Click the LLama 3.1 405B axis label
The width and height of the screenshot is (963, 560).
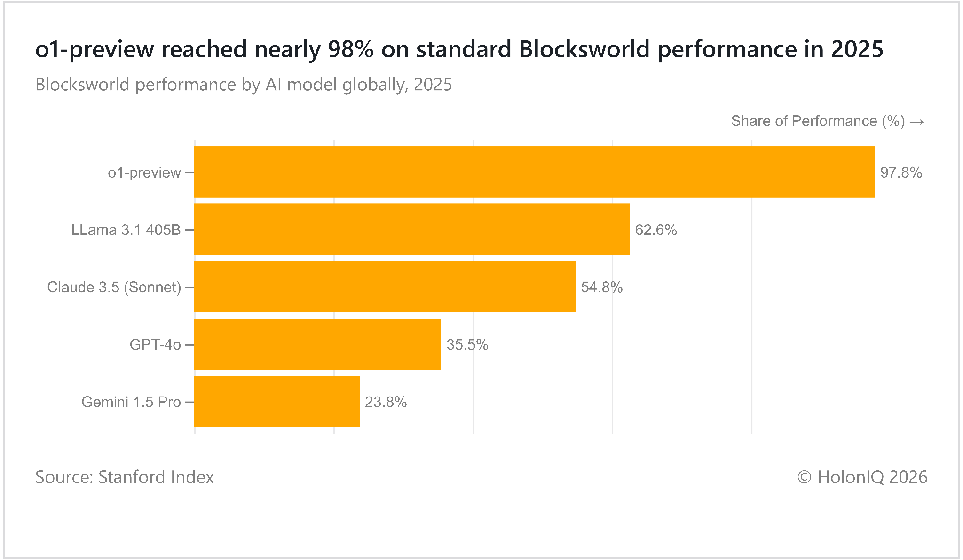126,230
